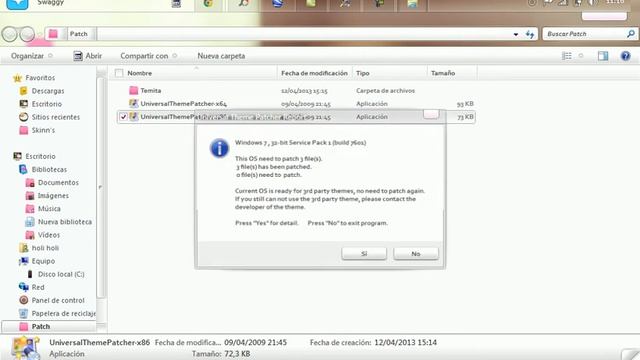
Task: Click the blue information icon in dialog
Action: coord(220,148)
